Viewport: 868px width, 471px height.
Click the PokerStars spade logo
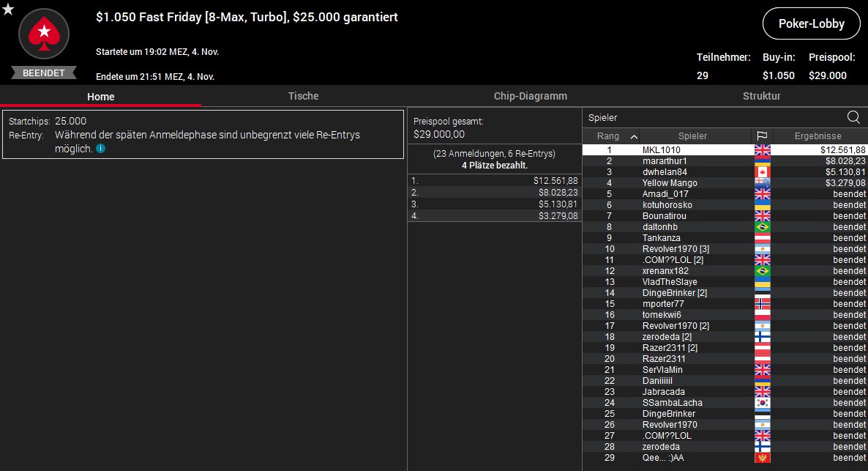[44, 34]
